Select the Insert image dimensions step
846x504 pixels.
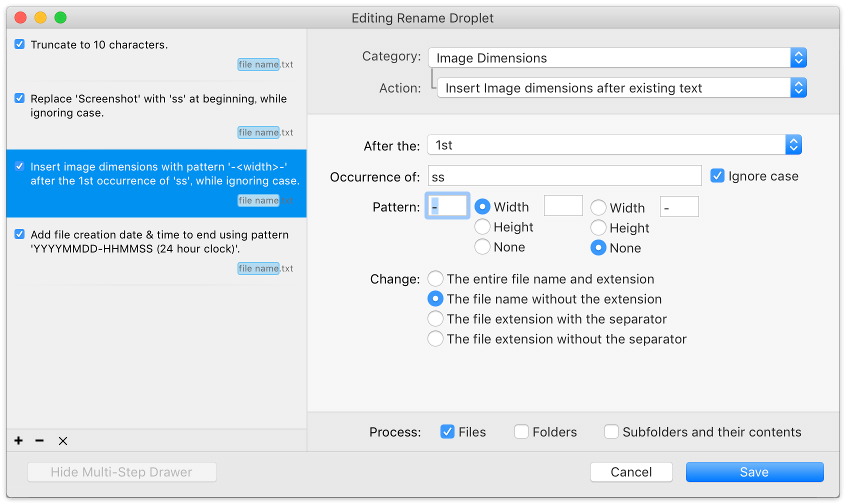156,183
